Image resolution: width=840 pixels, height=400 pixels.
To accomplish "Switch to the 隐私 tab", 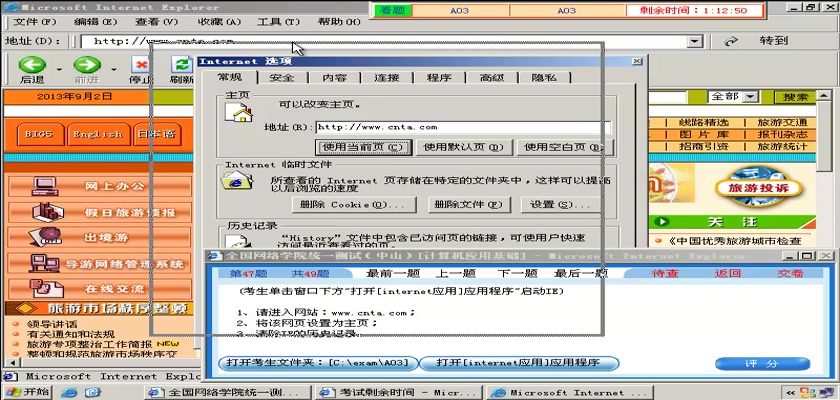I will coord(544,78).
